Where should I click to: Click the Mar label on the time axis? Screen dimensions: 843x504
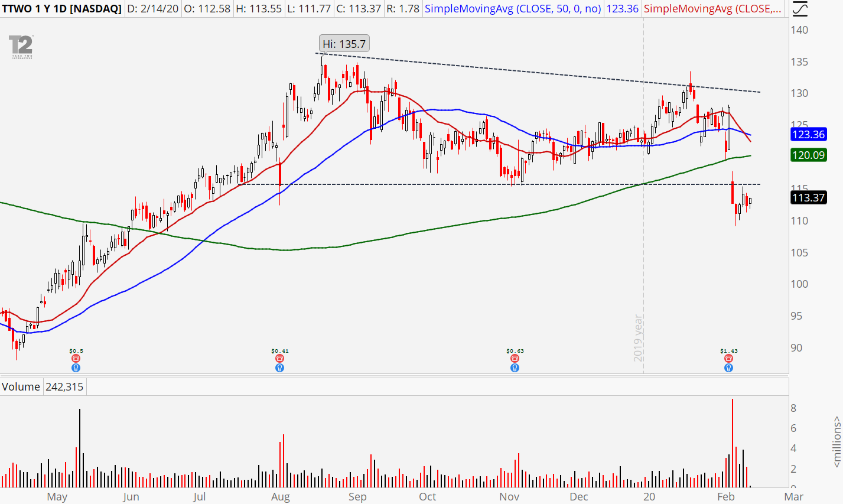point(794,496)
